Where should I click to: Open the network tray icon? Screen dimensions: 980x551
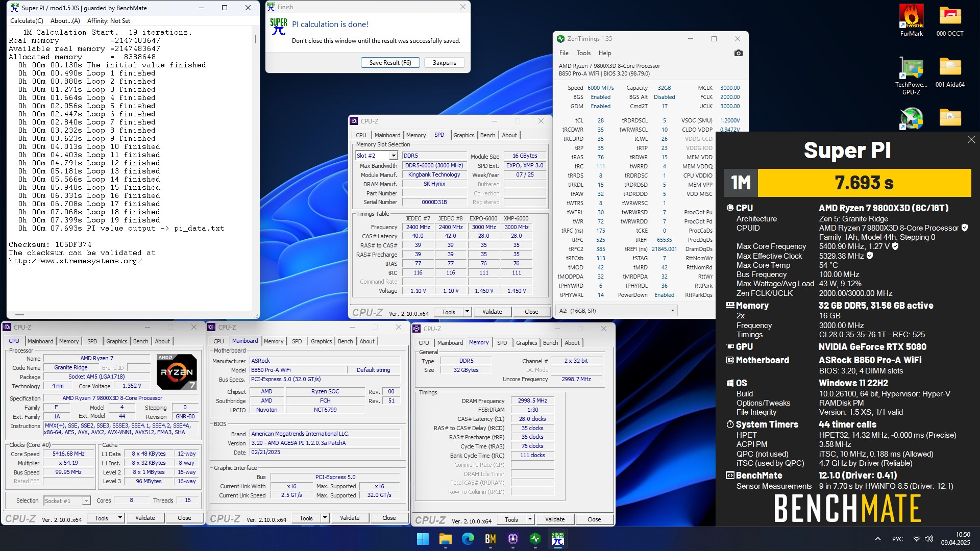pyautogui.click(x=916, y=539)
